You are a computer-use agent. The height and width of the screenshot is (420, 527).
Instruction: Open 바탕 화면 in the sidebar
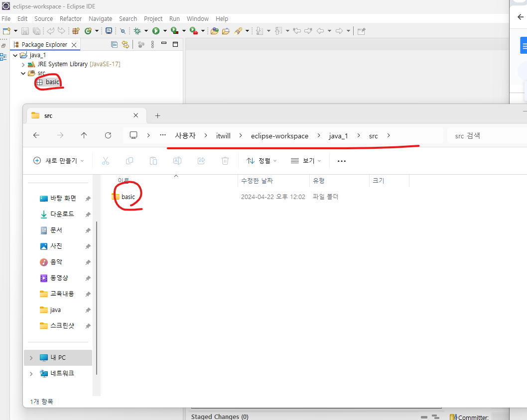[x=63, y=199]
